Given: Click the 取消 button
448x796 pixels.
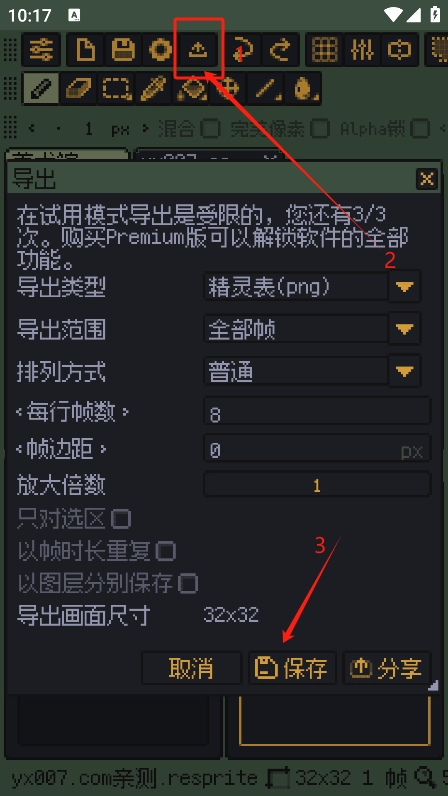Looking at the screenshot, I should 191,668.
